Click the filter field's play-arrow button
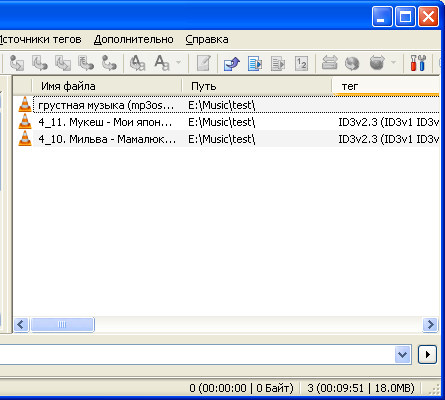 click(x=427, y=354)
